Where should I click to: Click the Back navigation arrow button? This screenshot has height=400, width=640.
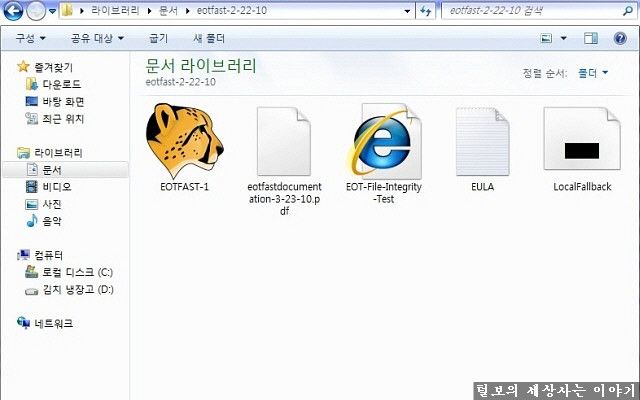coord(13,11)
